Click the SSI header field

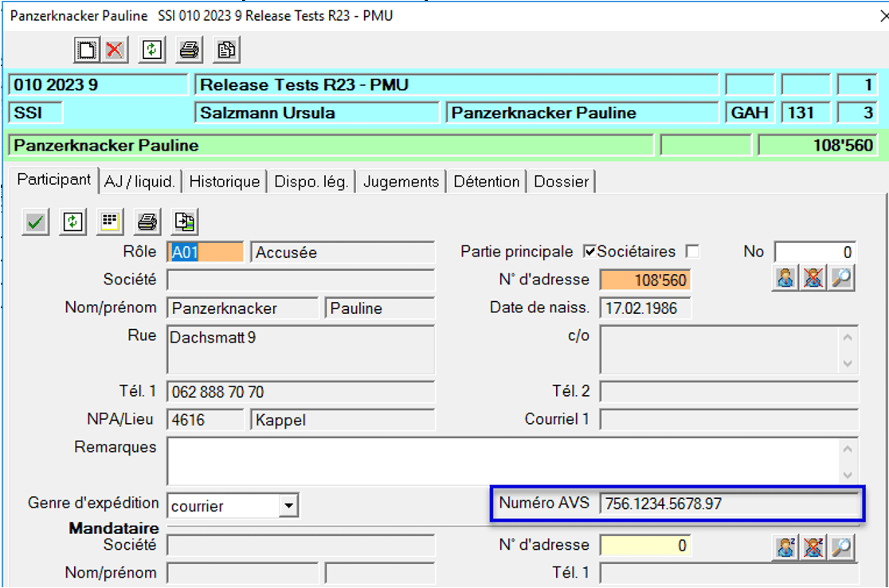(36, 113)
